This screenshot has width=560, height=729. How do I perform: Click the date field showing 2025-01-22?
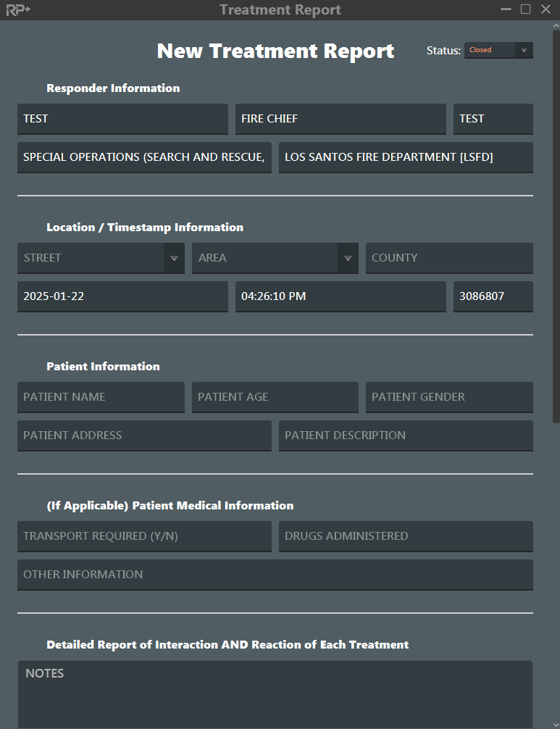click(122, 296)
